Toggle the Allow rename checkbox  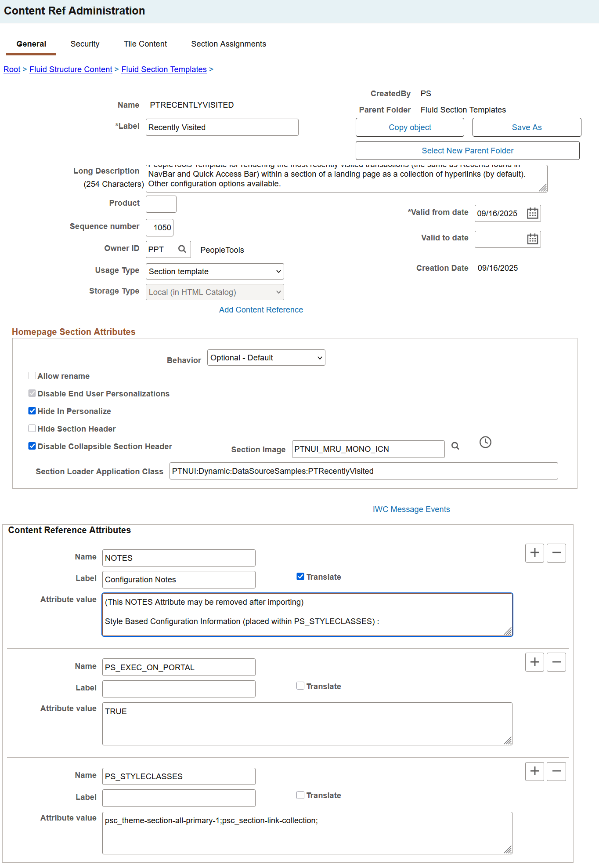tap(32, 376)
